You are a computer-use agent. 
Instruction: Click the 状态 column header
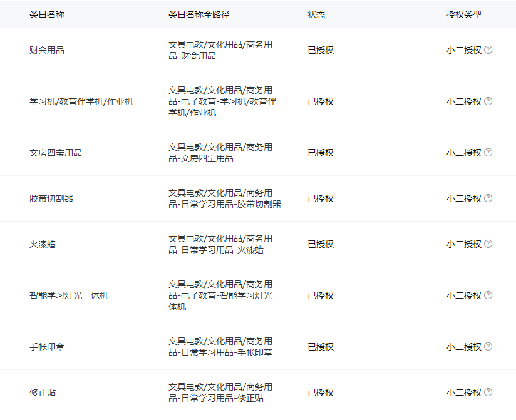(316, 14)
